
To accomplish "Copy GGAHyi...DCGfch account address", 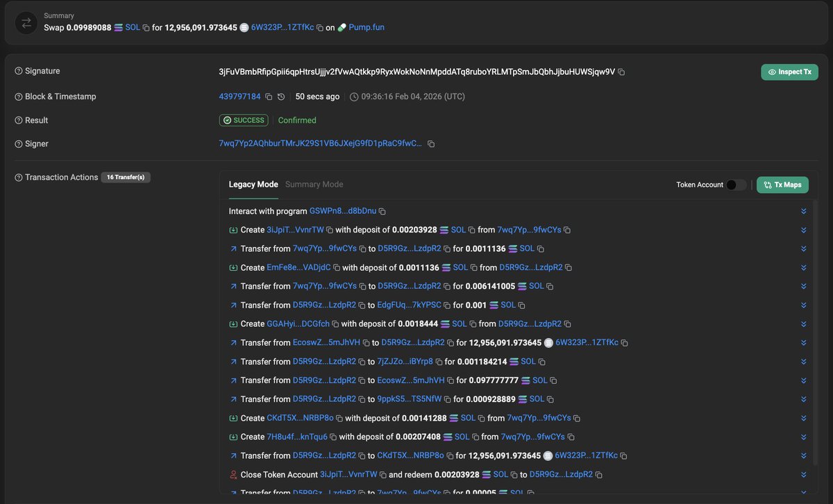I will click(335, 324).
